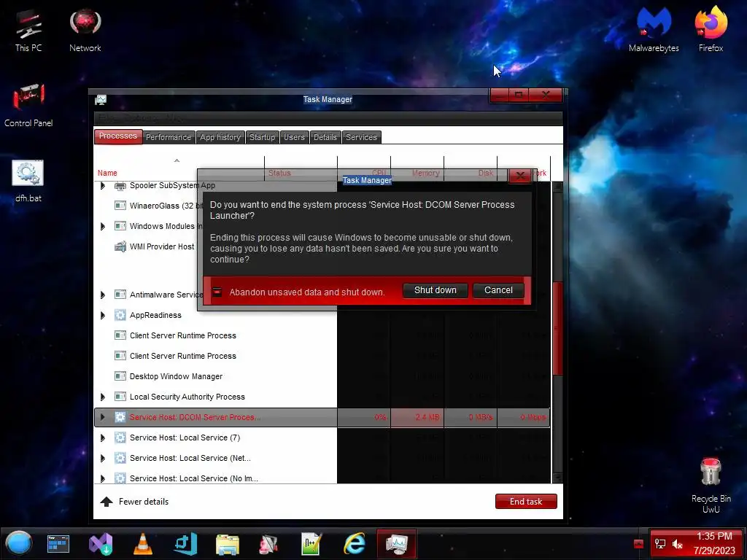The width and height of the screenshot is (747, 560).
Task: Click the Task Manager title bar icon
Action: tap(101, 99)
